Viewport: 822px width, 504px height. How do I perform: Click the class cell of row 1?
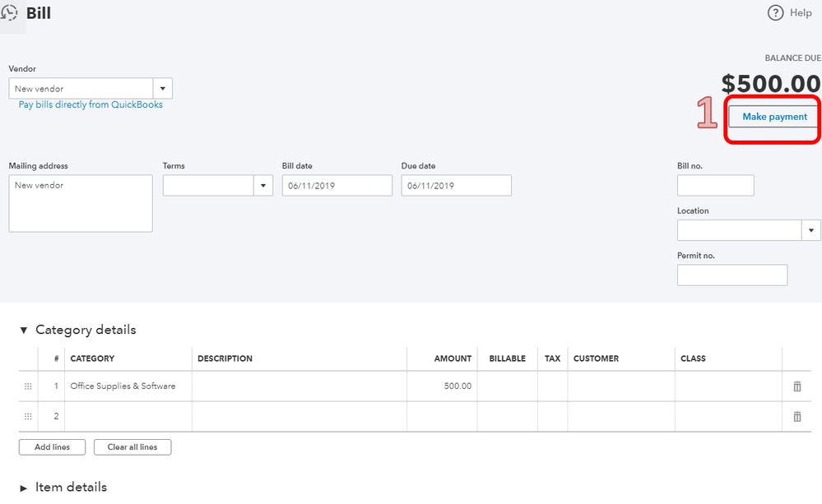click(728, 386)
